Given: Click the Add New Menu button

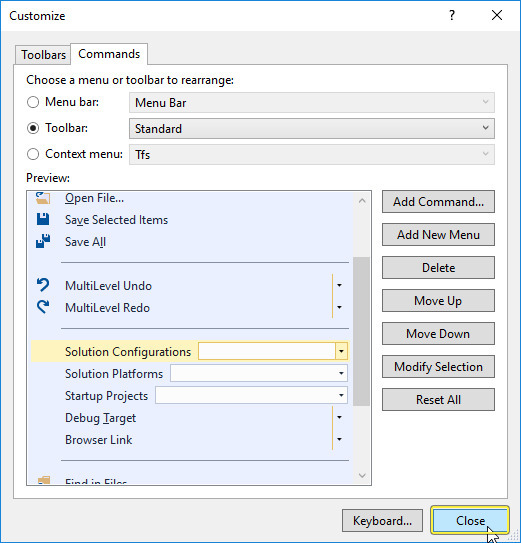Looking at the screenshot, I should 438,234.
